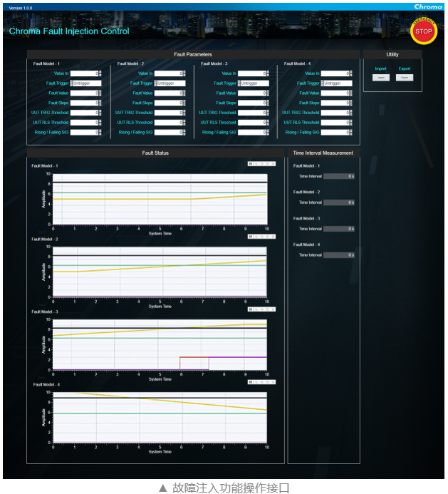
Task: Pause the Fault Model - 4 chart
Action: tap(251, 382)
